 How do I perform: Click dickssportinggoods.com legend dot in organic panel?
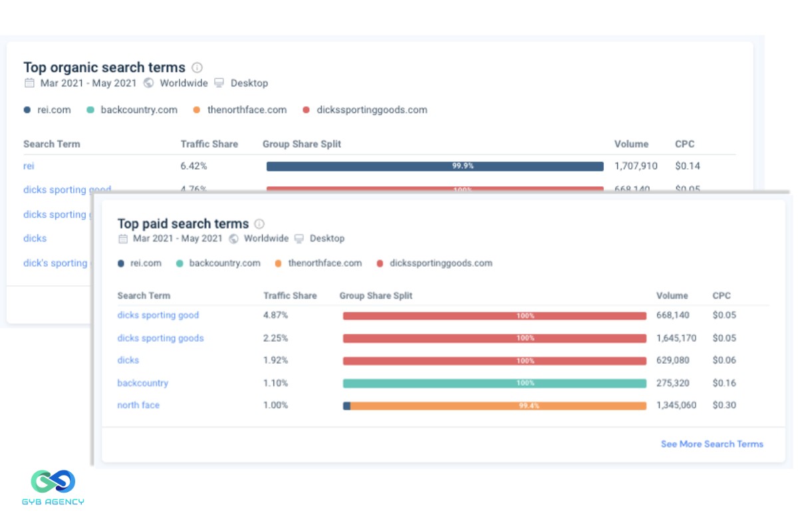(x=306, y=110)
